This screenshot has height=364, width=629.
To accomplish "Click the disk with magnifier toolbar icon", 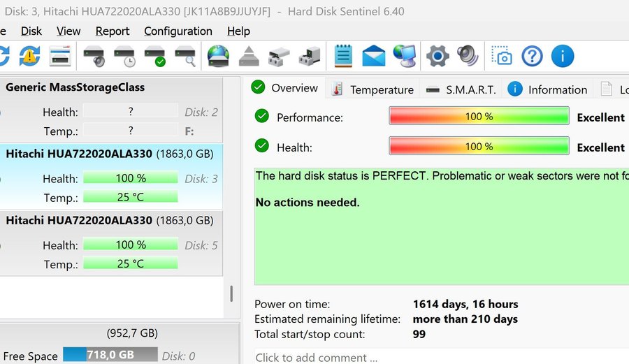I will 186,56.
